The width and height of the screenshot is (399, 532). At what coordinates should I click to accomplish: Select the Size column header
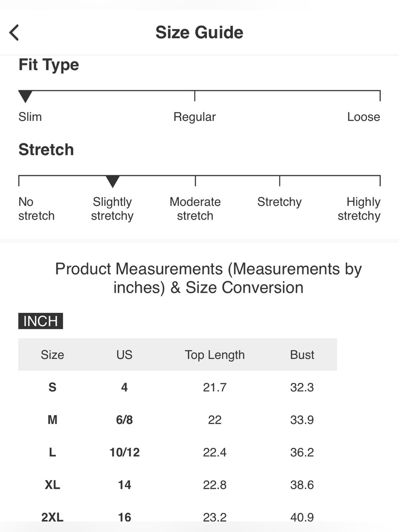coord(52,354)
